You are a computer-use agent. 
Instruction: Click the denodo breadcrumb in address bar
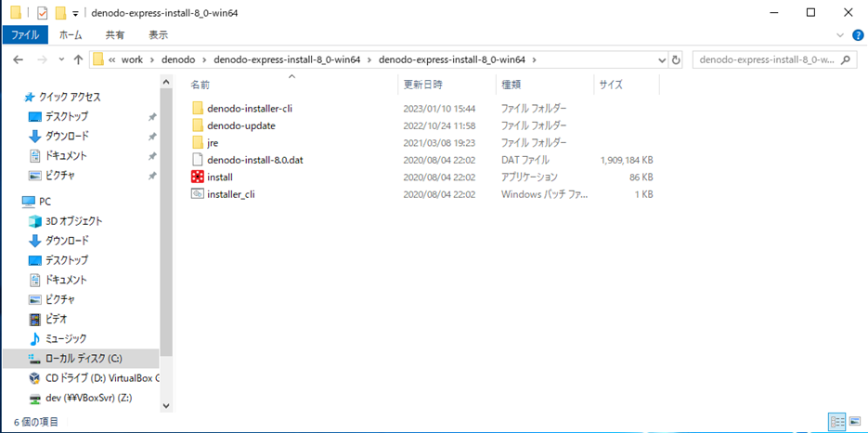click(178, 59)
